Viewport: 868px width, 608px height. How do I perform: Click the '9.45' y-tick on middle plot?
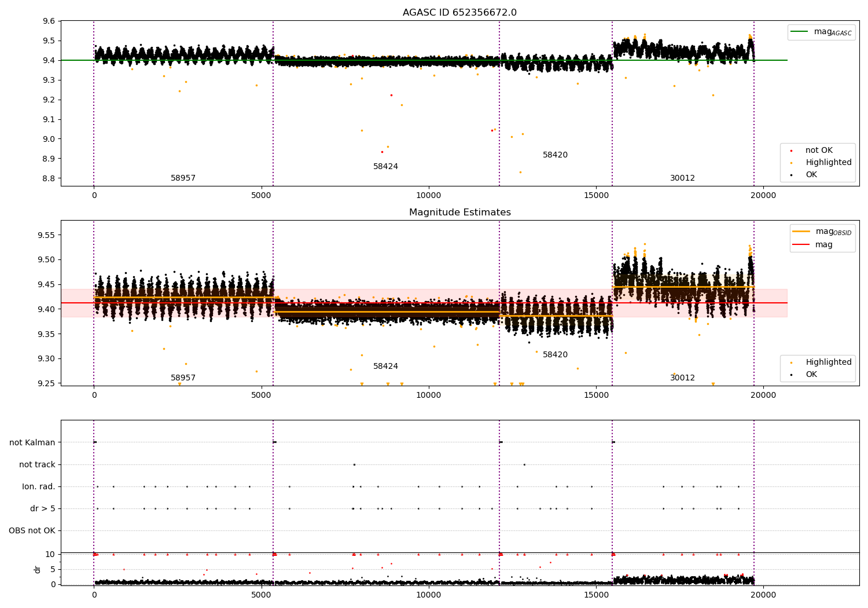click(47, 285)
